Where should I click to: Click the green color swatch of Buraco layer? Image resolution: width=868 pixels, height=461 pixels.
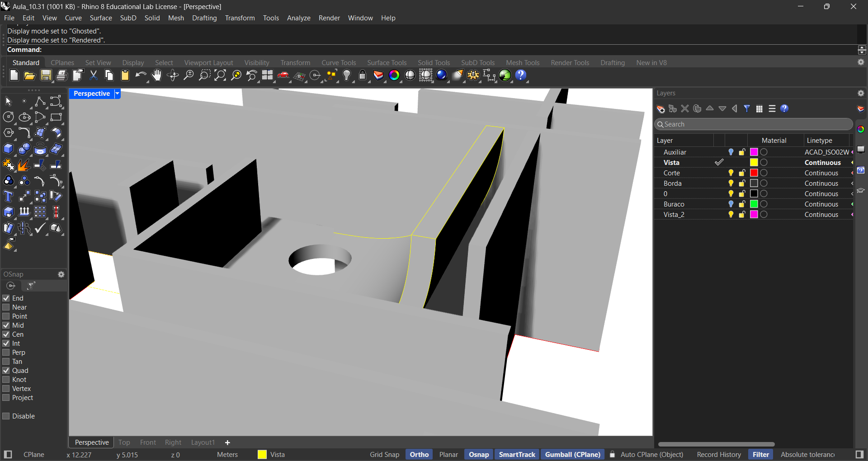point(754,204)
